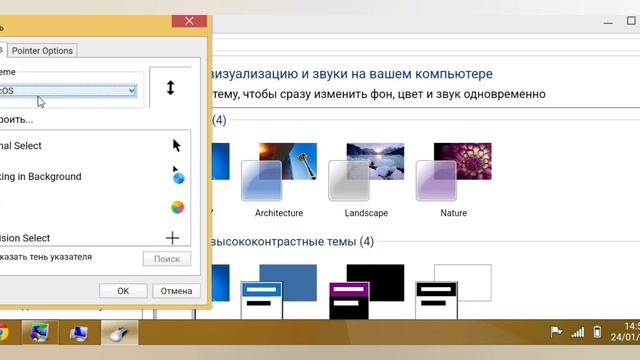Image resolution: width=640 pixels, height=360 pixels.
Task: Close the mouse properties dialog
Action: (x=189, y=21)
